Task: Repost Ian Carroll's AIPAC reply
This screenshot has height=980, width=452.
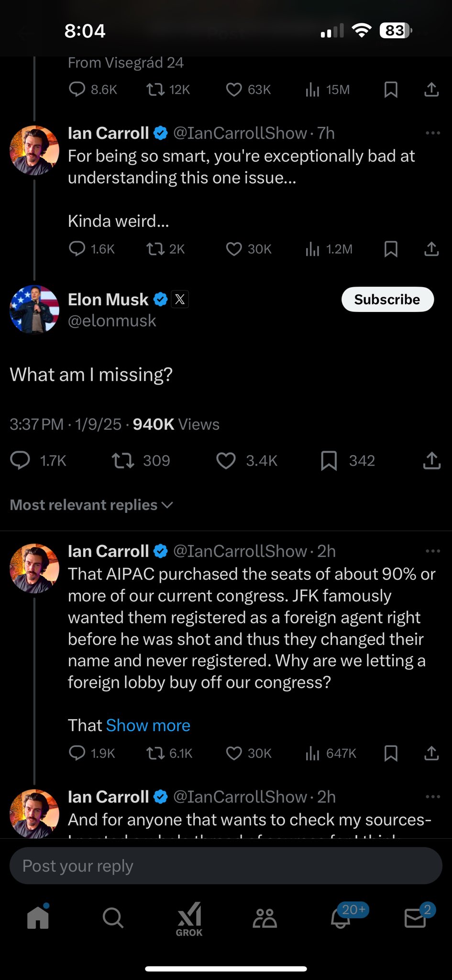Action: click(x=154, y=753)
